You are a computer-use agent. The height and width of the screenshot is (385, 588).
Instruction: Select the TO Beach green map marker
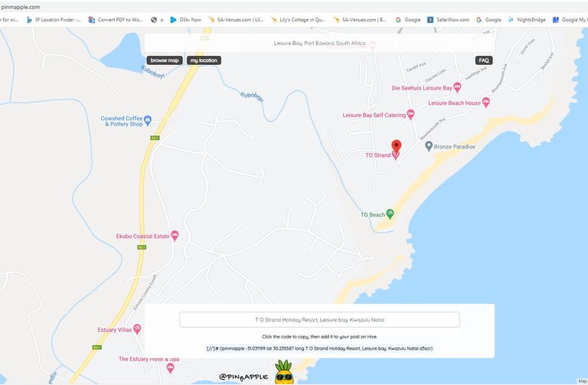pos(390,214)
